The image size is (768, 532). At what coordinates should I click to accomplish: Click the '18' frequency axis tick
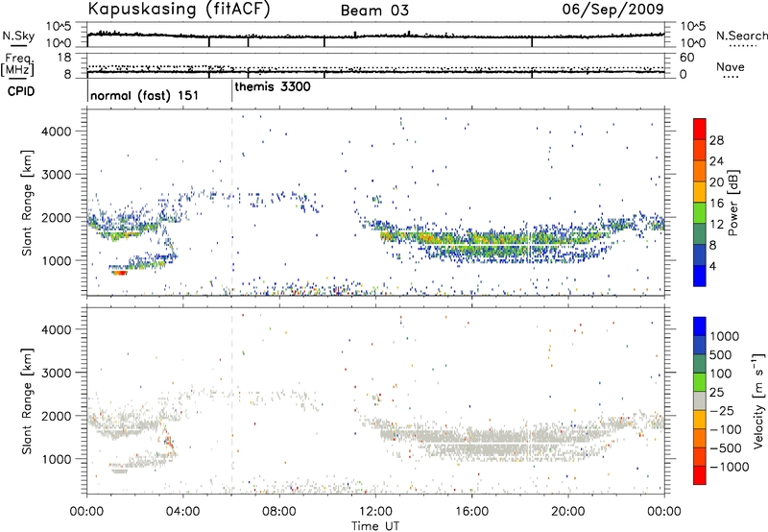click(64, 58)
